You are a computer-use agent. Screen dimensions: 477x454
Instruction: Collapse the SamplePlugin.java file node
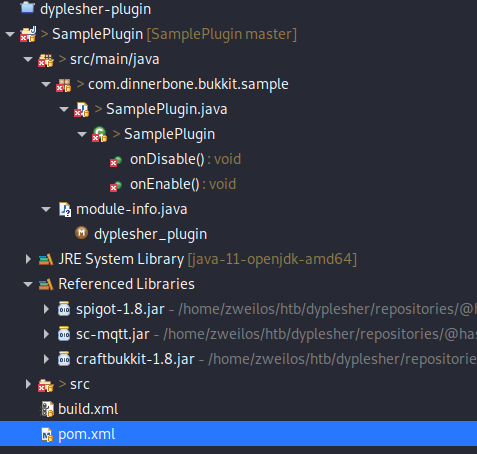(x=64, y=109)
